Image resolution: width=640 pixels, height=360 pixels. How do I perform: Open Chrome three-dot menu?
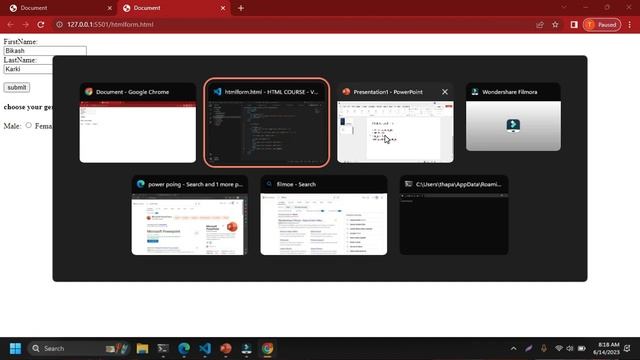point(630,24)
